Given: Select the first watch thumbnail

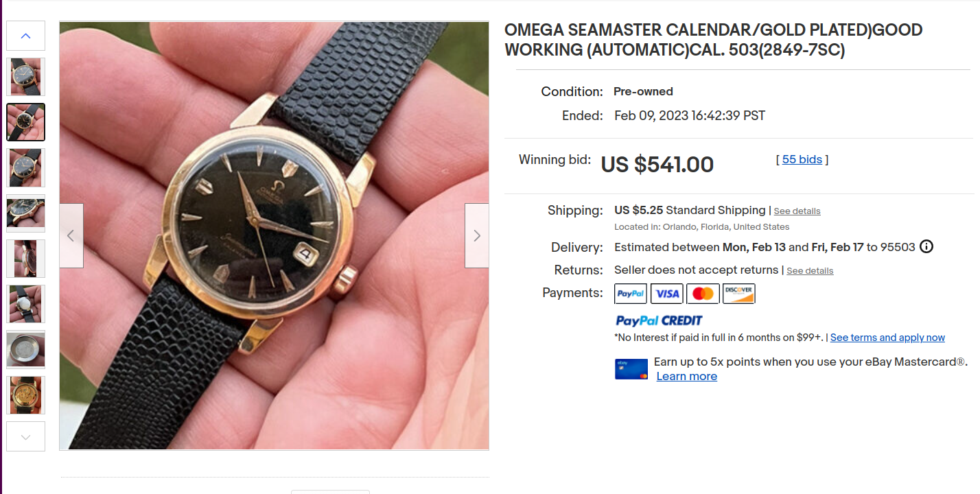Looking at the screenshot, I should (x=26, y=77).
